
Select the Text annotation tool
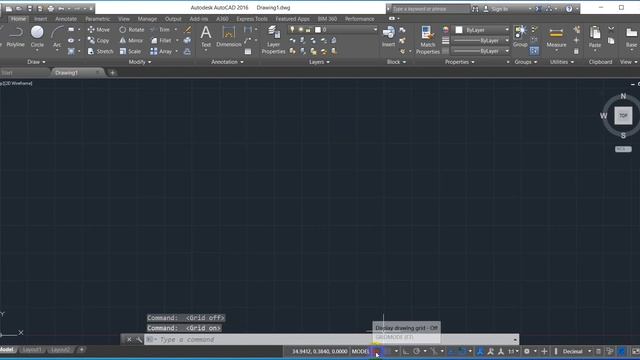(206, 37)
